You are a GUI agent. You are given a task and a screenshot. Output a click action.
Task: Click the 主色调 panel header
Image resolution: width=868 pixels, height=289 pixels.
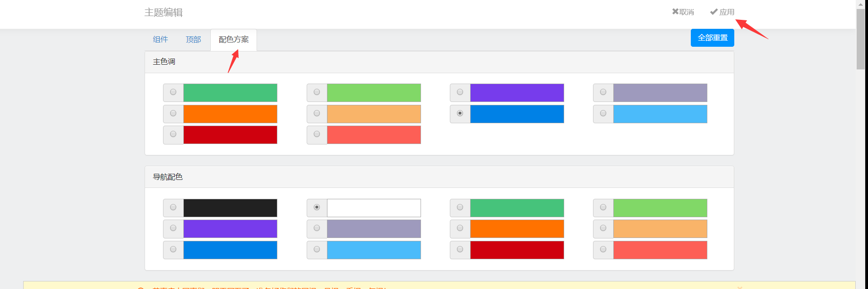coord(439,62)
